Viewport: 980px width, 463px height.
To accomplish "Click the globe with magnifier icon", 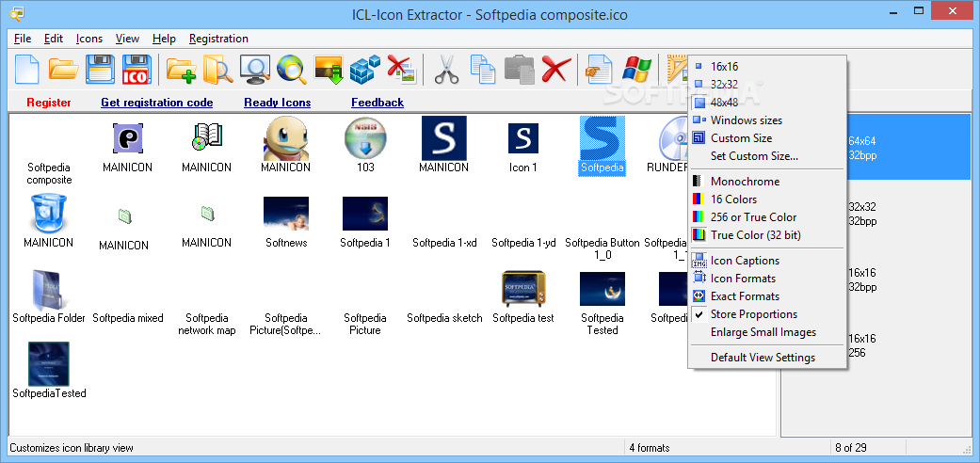I will 291,69.
